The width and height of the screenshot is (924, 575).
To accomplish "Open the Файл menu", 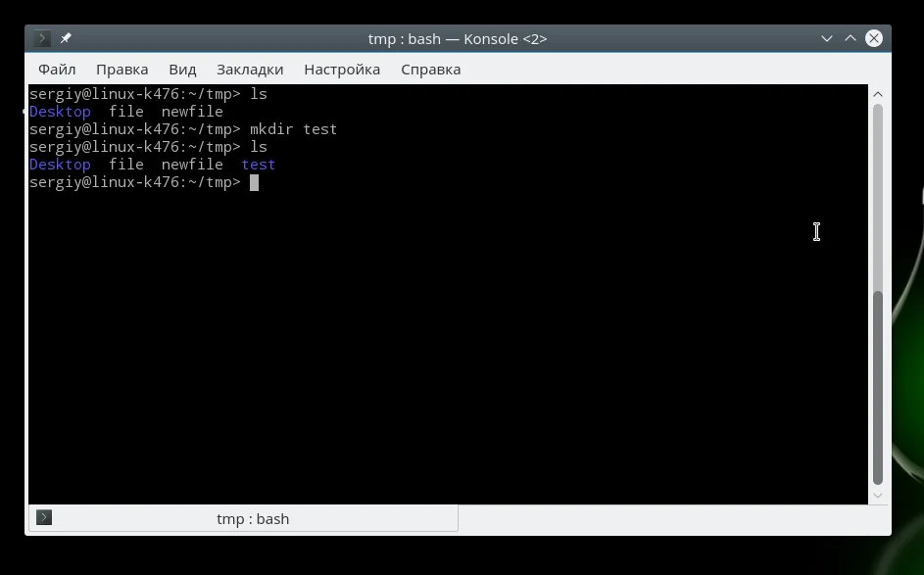I will coord(57,70).
